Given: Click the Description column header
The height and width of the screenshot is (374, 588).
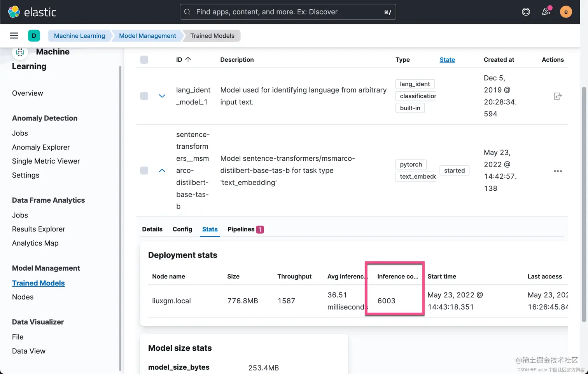Looking at the screenshot, I should click(x=237, y=59).
